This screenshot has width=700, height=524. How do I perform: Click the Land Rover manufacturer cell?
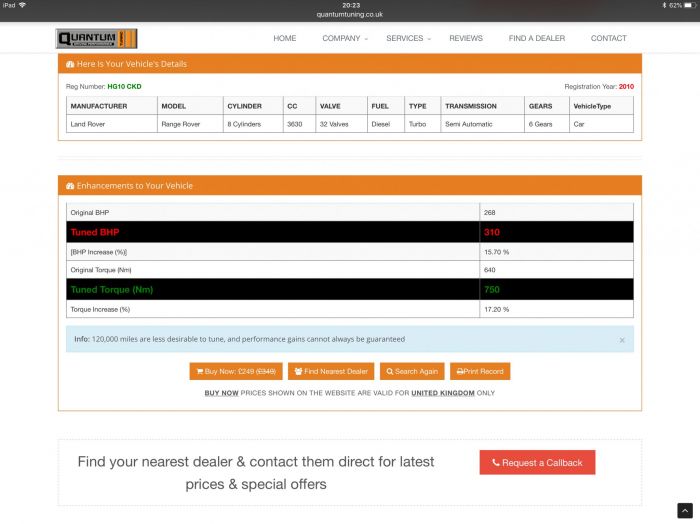[x=112, y=124]
